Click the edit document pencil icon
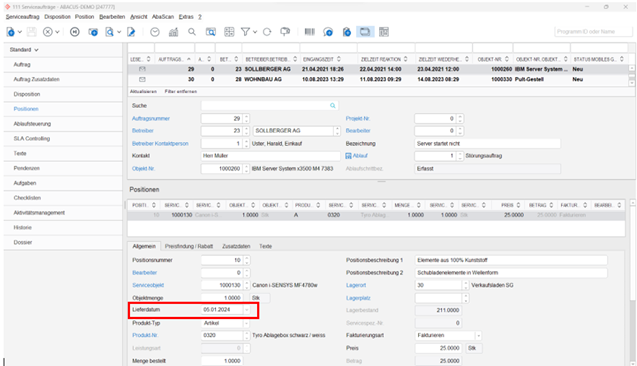The width and height of the screenshot is (637, 366). [x=131, y=32]
